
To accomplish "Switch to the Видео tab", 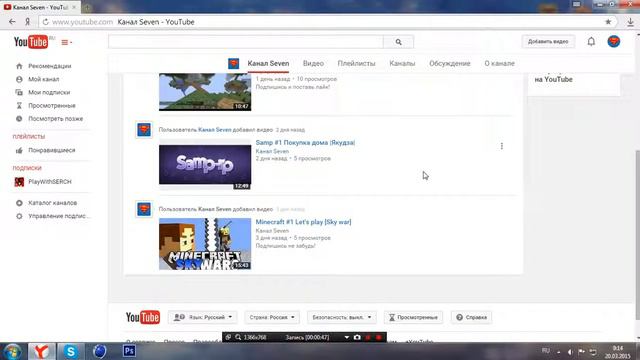I will [x=313, y=64].
